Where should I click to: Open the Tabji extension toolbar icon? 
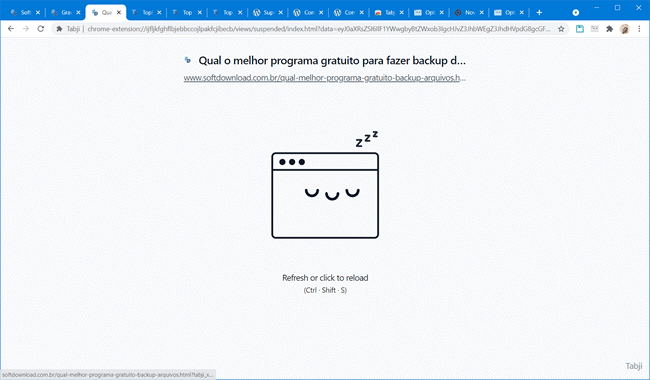tap(580, 29)
